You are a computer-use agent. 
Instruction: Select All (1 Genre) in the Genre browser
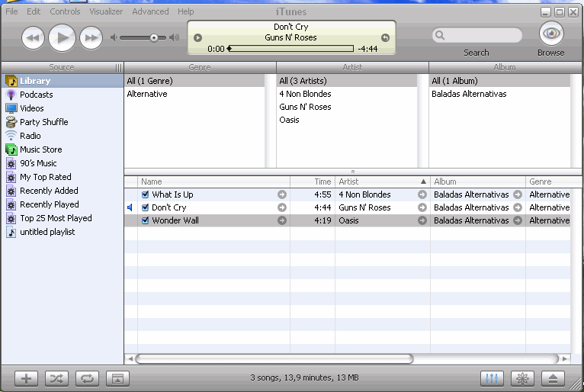[194, 81]
